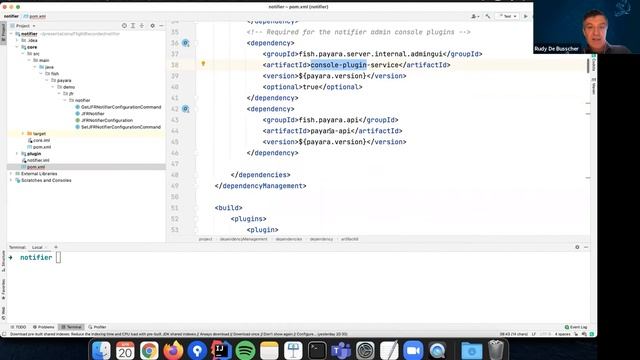Expand the plugin module in project tree
The height and width of the screenshot is (360, 640).
(x=17, y=153)
